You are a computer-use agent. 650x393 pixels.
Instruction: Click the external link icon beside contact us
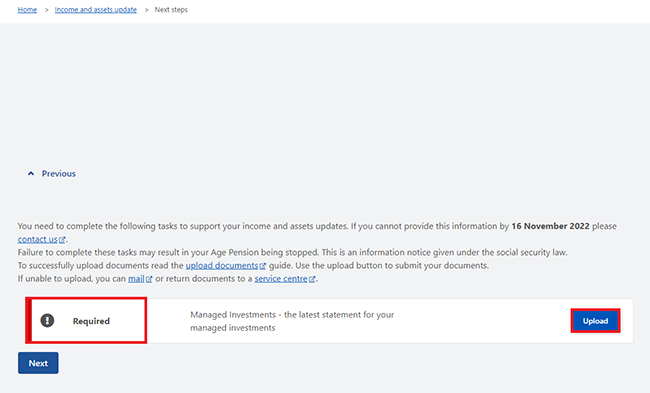click(x=62, y=240)
